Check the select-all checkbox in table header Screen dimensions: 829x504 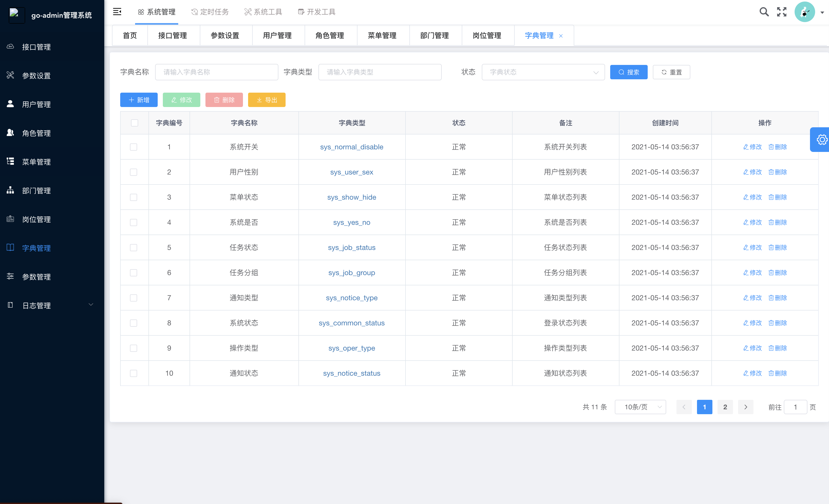click(x=134, y=123)
